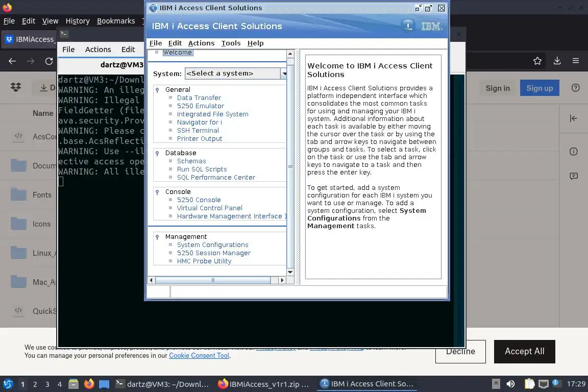The width and height of the screenshot is (588, 392).
Task: Open Navigator for i
Action: [200, 122]
